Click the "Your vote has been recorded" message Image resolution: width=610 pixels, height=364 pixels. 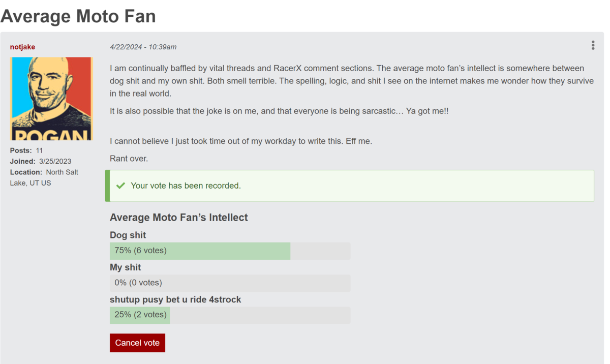click(186, 186)
